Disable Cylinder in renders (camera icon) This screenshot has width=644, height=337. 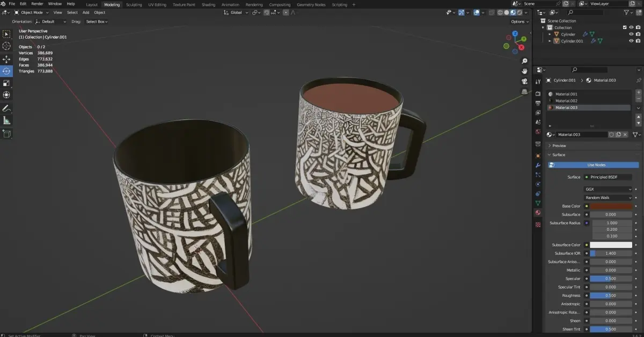click(638, 34)
